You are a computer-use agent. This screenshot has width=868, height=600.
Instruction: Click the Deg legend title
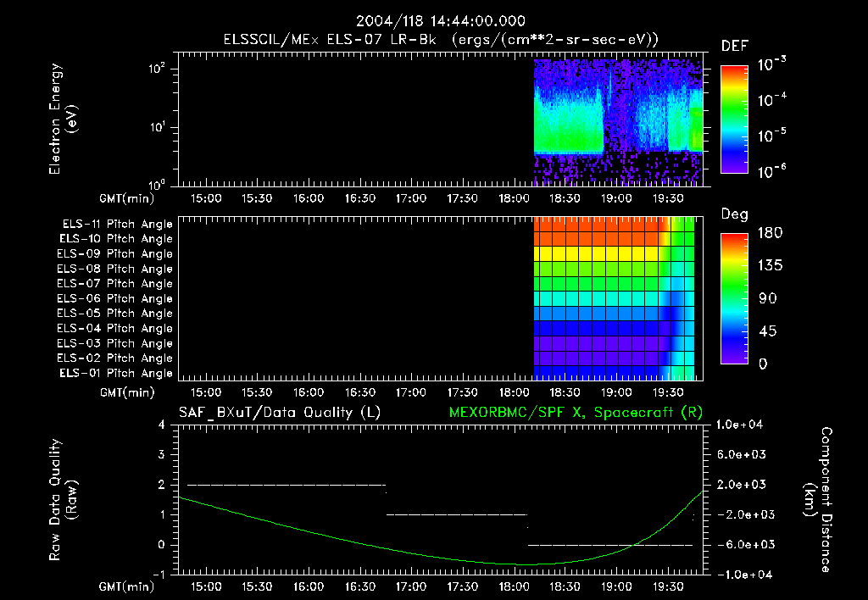point(735,214)
